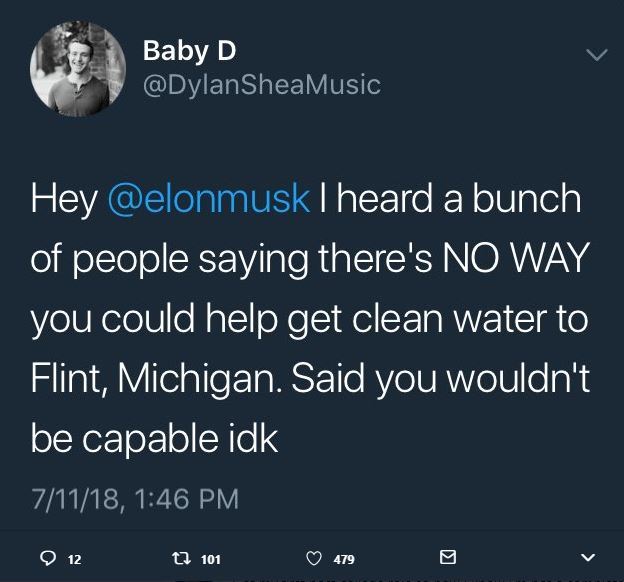Viewport: 624px width, 582px height.
Task: Click the like count number 479
Action: [344, 559]
